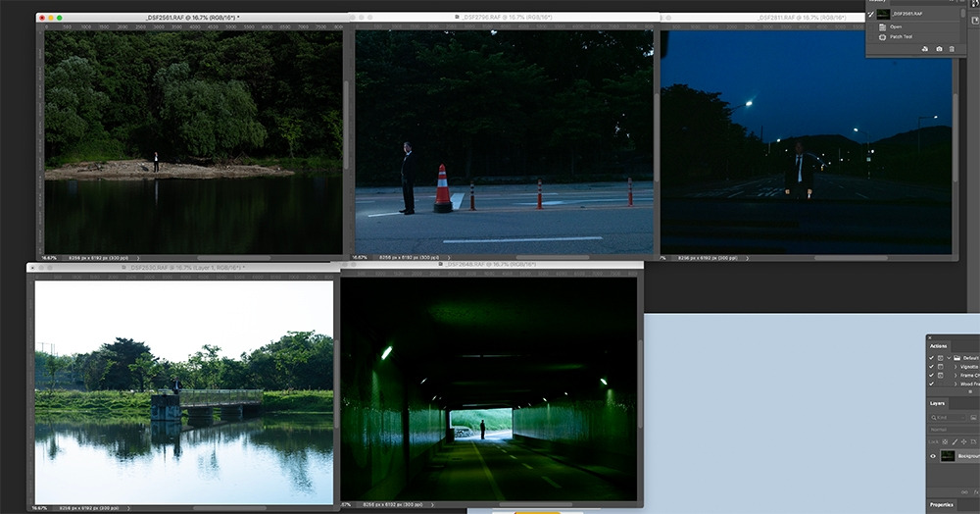The image size is (980, 514).
Task: Close the Actions panel group with X
Action: pyautogui.click(x=929, y=337)
